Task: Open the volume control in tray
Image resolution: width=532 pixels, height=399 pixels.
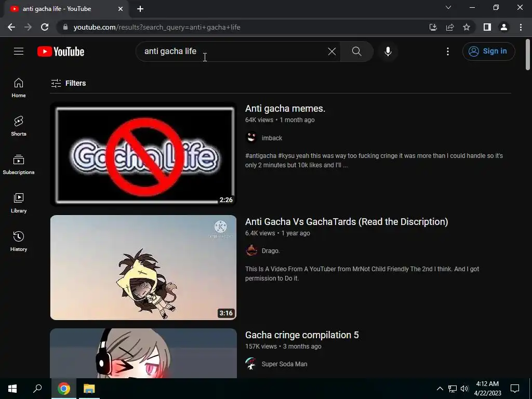Action: [464, 389]
